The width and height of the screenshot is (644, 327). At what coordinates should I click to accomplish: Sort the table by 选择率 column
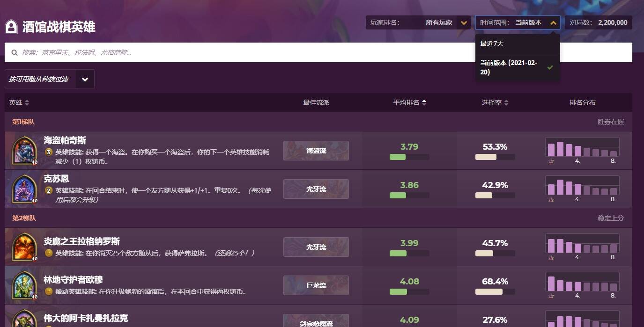(x=495, y=102)
